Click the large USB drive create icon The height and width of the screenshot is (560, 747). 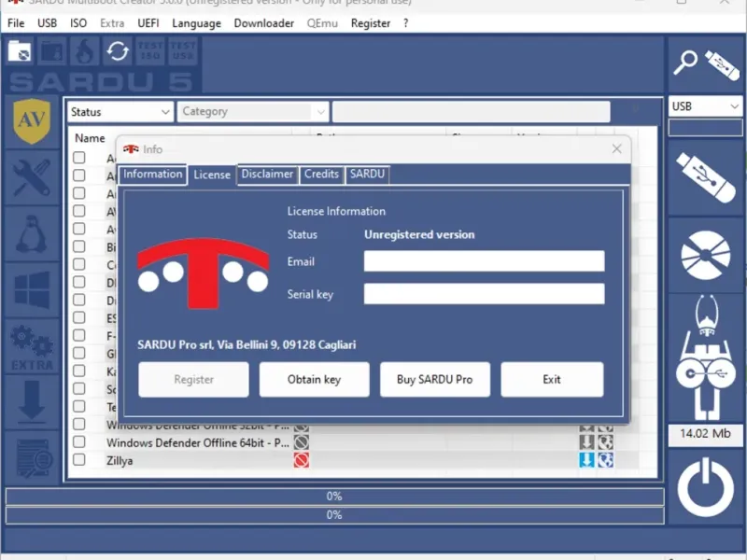(705, 177)
